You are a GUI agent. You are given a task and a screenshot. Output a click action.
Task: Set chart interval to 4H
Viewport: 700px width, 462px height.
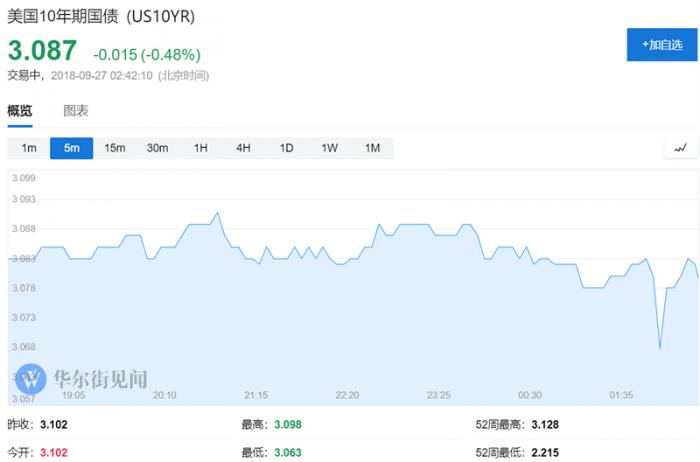(x=243, y=148)
